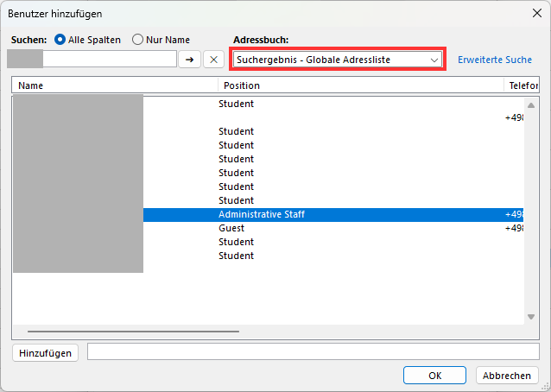Viewport: 551px width, 392px height.
Task: Click the arrow search go button
Action: coord(189,60)
